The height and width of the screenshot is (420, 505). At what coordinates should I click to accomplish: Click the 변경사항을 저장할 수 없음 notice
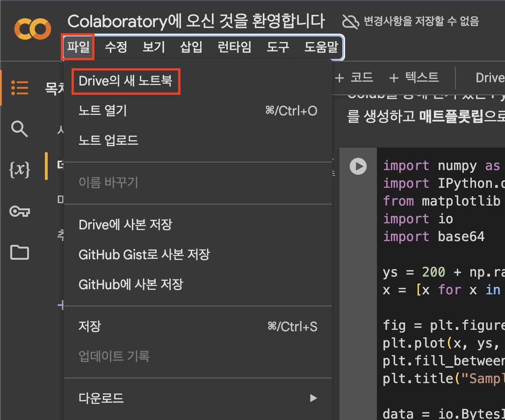coord(421,21)
